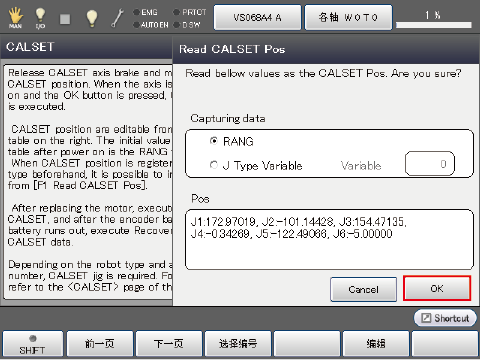The width and height of the screenshot is (480, 360).
Task: Adjust the 1% speed bar
Action: pyautogui.click(x=434, y=25)
